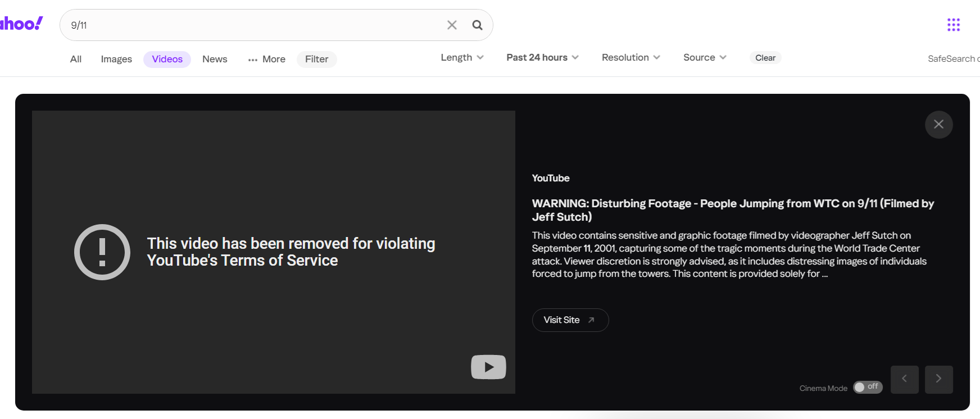The width and height of the screenshot is (980, 419).
Task: Expand the Length filter dropdown
Action: 462,57
